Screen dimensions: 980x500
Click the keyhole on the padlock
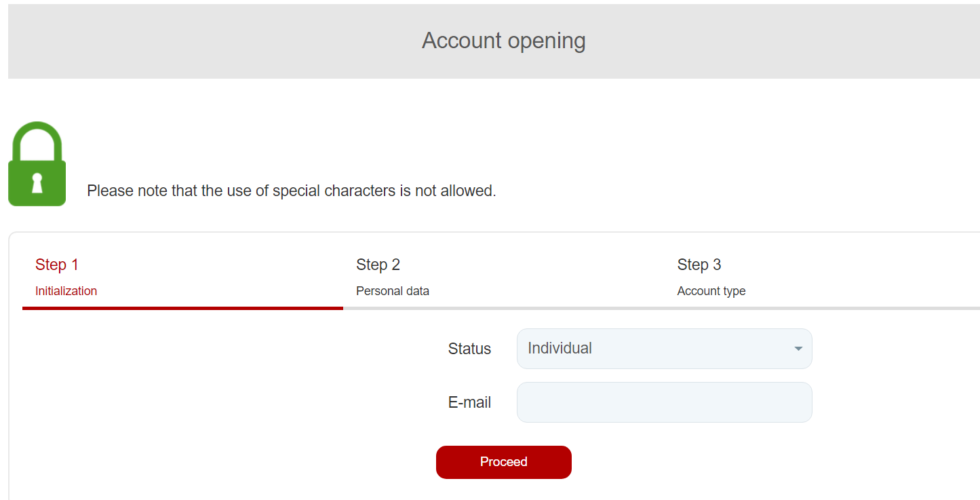click(x=37, y=182)
